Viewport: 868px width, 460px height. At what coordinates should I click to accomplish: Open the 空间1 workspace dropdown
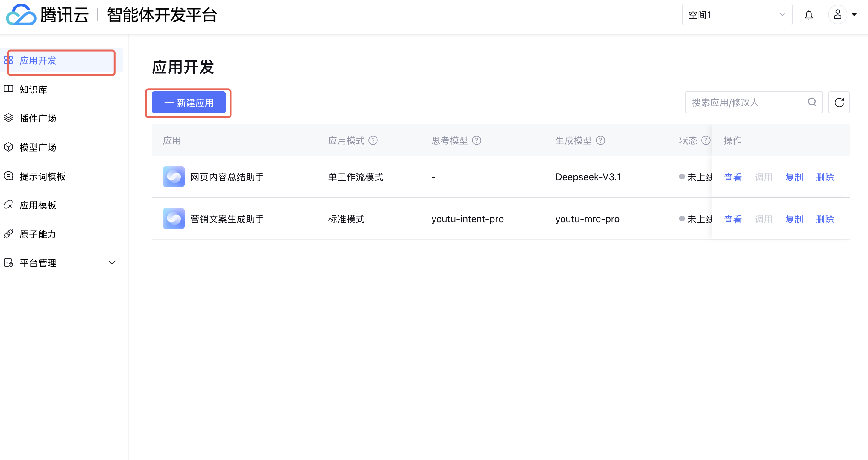pyautogui.click(x=737, y=15)
